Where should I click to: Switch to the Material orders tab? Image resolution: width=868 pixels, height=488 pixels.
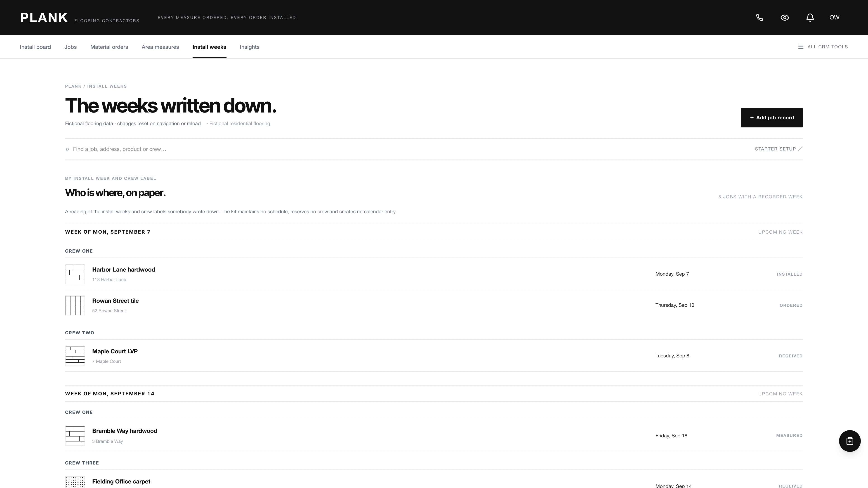pos(109,47)
